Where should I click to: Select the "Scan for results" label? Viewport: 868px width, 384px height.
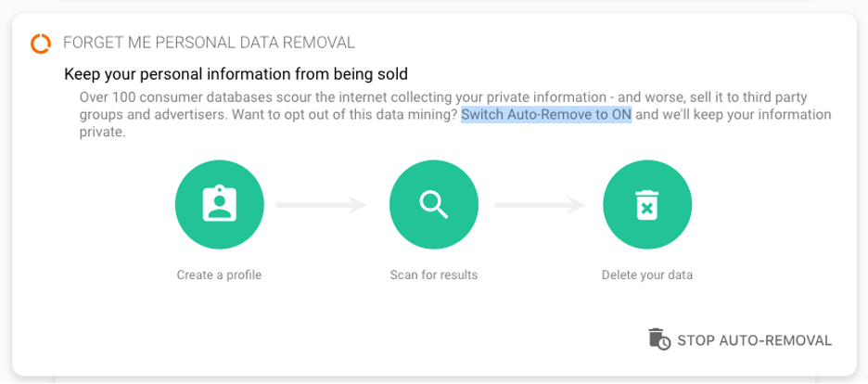[x=433, y=275]
